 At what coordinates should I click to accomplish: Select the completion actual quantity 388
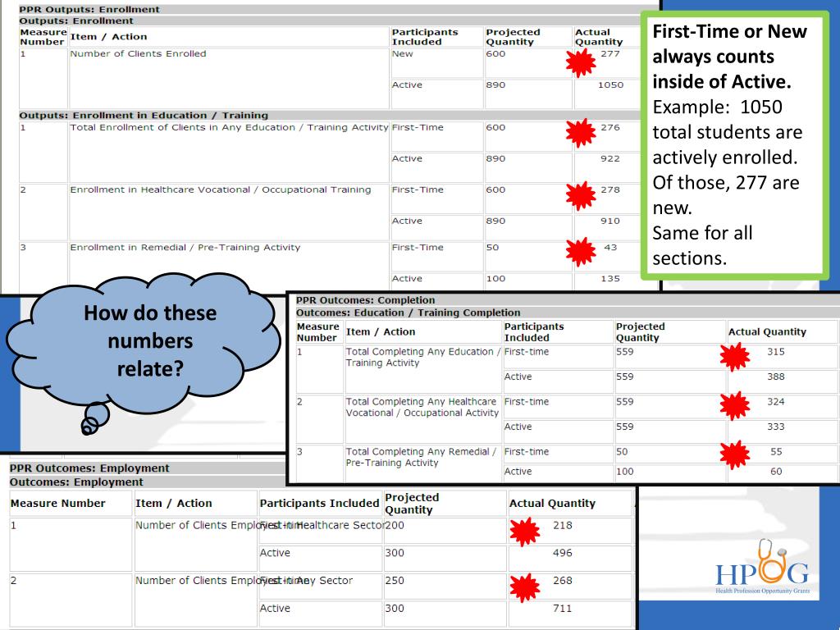tap(776, 377)
